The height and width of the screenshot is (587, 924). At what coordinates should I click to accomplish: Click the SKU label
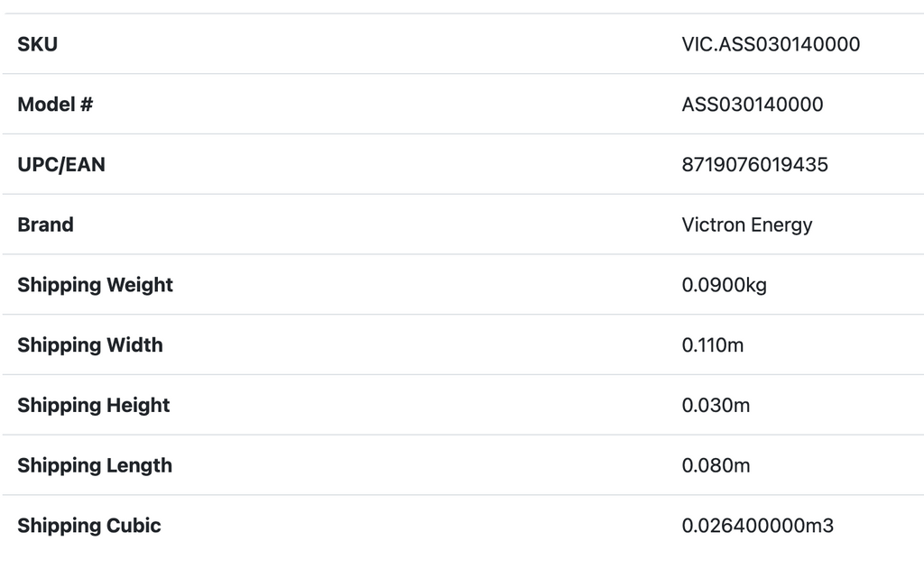(x=37, y=44)
